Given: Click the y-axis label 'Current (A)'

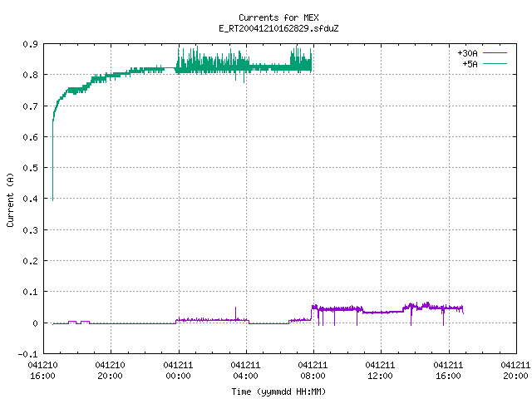Looking at the screenshot, I should tap(10, 200).
